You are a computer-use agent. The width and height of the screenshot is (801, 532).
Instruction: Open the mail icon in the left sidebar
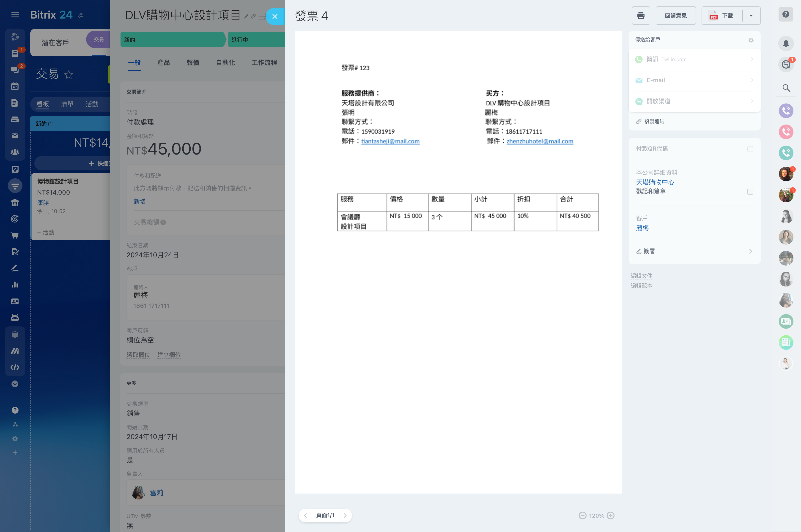(x=15, y=136)
